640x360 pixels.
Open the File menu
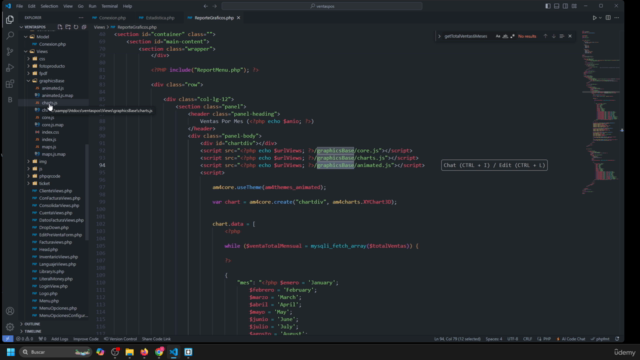point(19,6)
